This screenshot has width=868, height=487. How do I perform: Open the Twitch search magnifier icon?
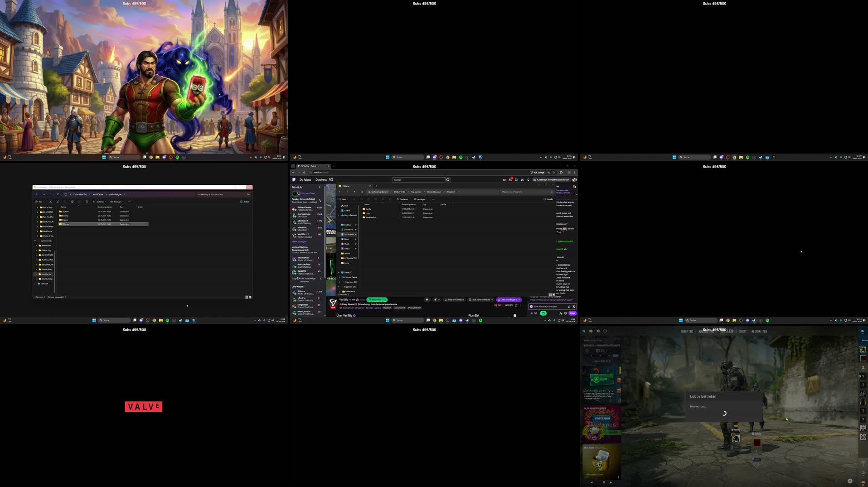click(x=448, y=180)
